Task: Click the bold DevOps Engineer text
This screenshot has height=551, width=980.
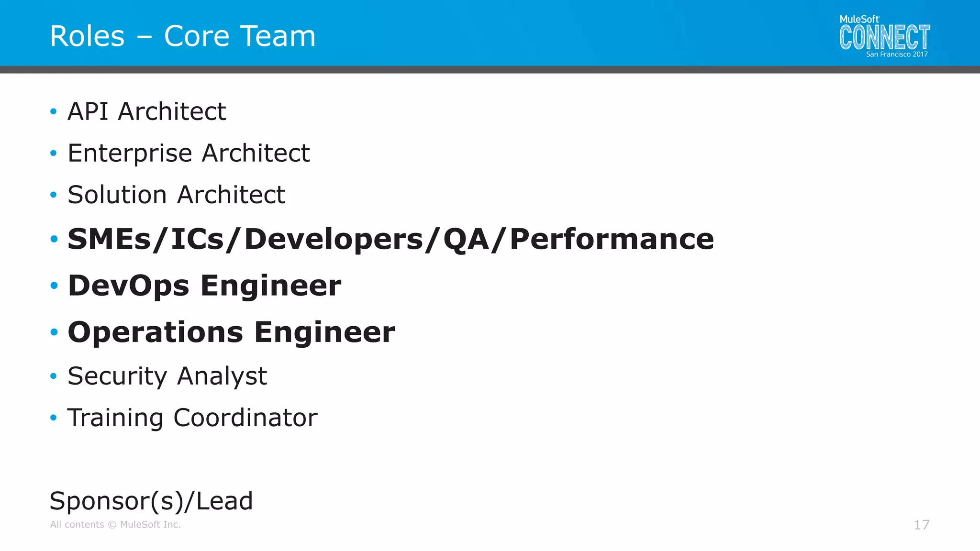Action: (x=204, y=286)
